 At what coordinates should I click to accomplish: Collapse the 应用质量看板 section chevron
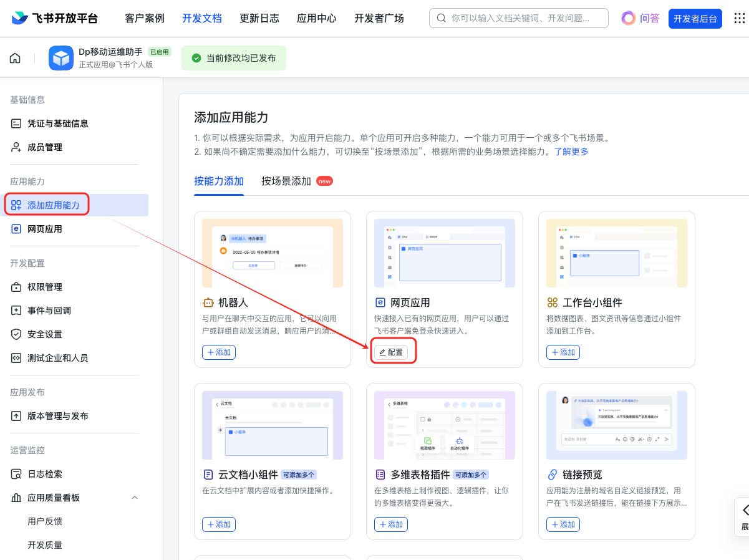134,498
